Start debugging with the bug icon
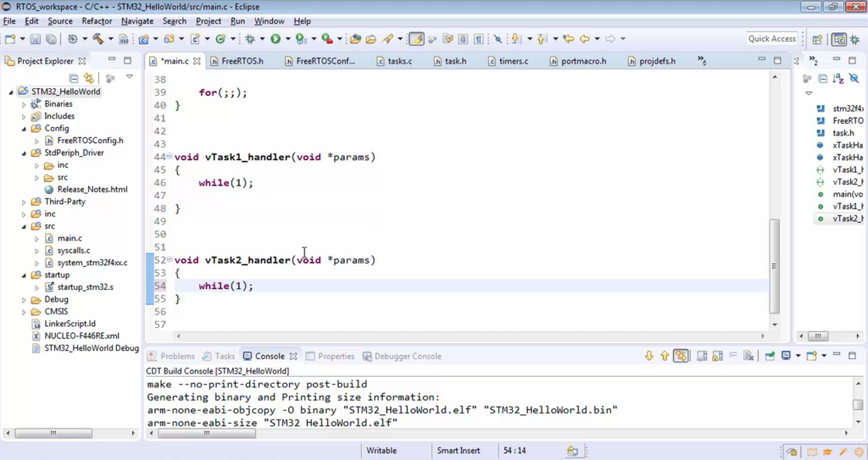The width and height of the screenshot is (868, 460). click(250, 39)
